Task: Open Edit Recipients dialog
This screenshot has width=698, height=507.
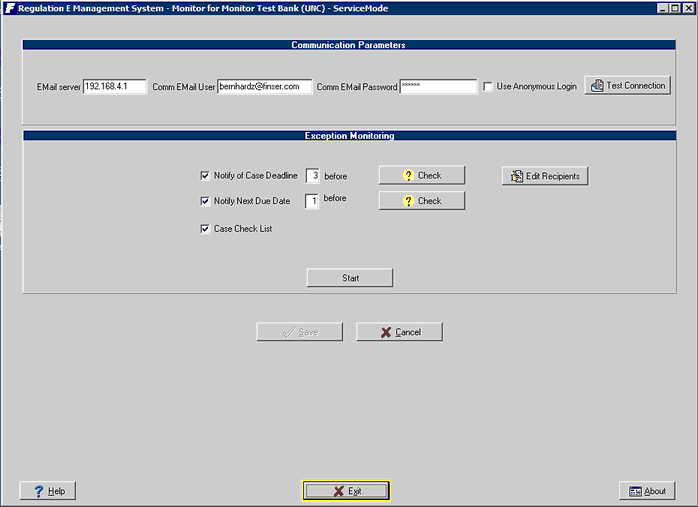Action: pos(545,176)
